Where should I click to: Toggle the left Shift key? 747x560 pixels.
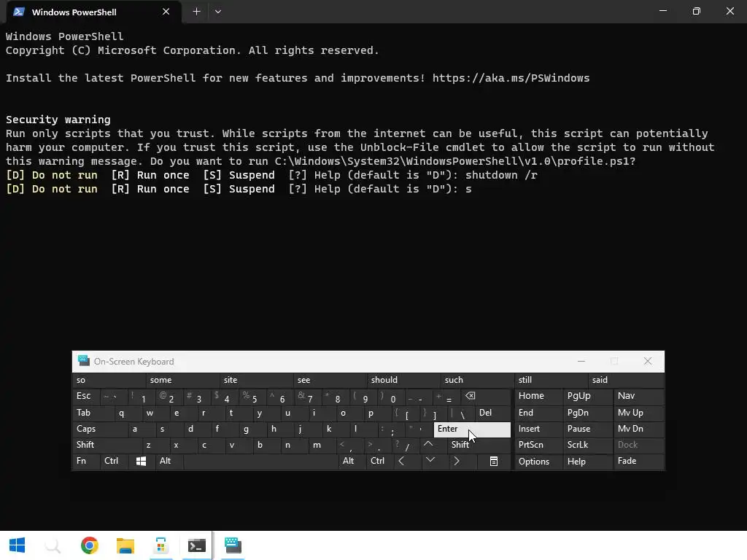107,445
